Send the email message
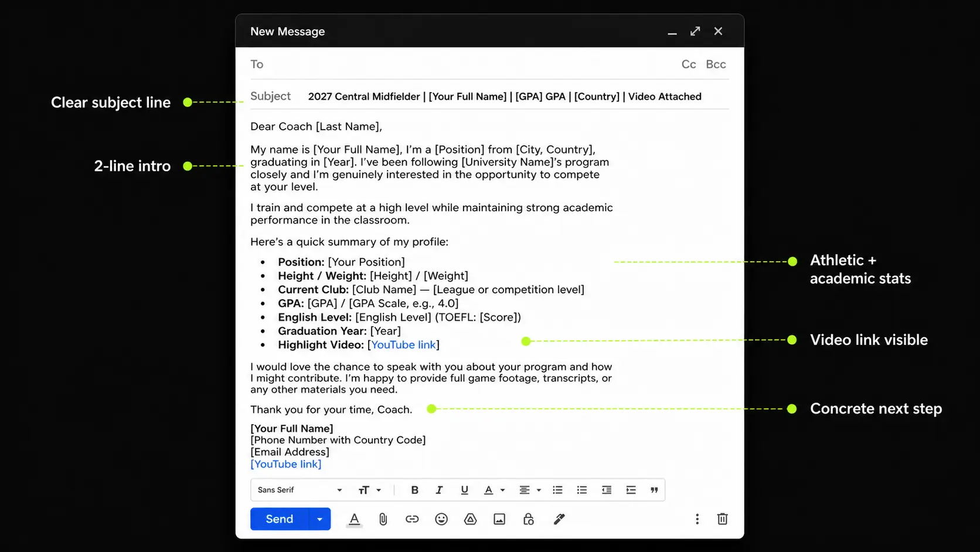This screenshot has width=980, height=552. tap(279, 519)
